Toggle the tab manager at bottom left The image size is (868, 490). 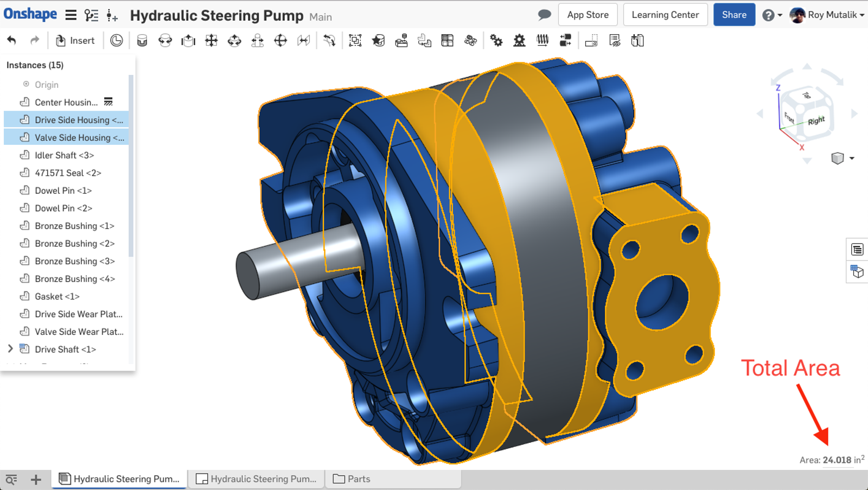11,479
